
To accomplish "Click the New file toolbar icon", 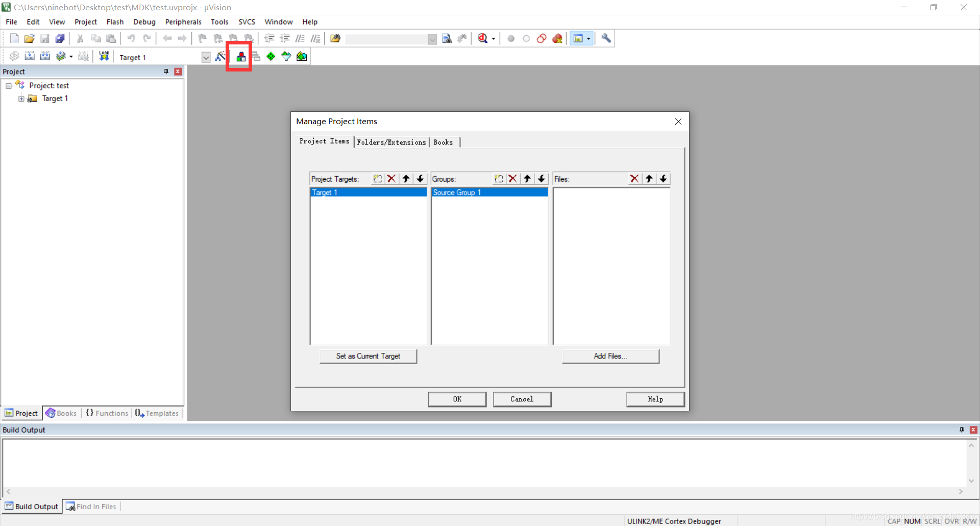I will pos(14,38).
